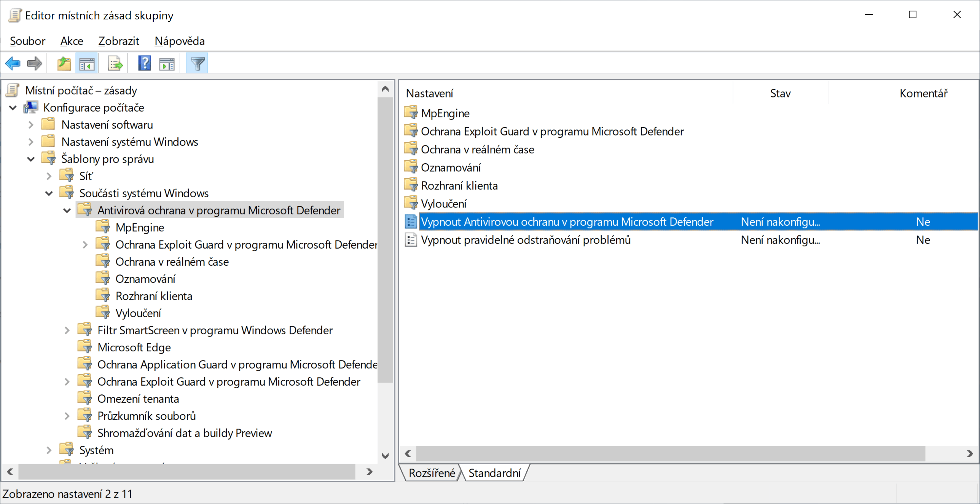Click the Stav column header
This screenshot has width=980, height=504.
(780, 93)
